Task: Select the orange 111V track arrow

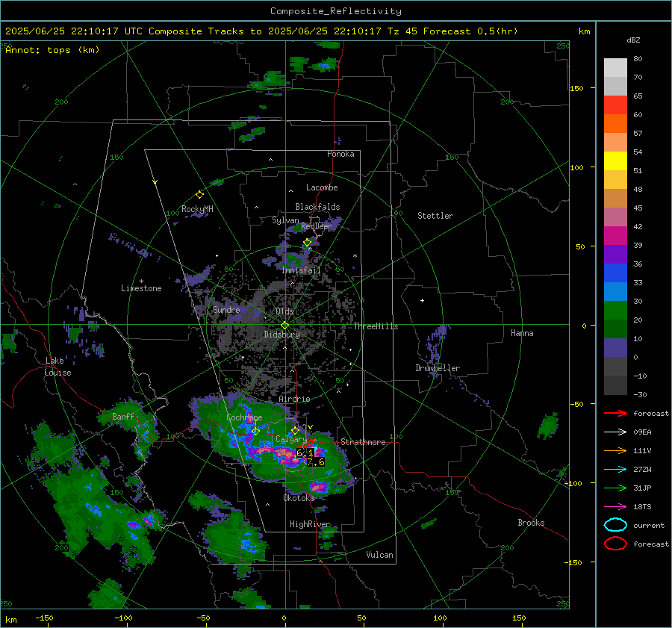Action: tap(615, 450)
